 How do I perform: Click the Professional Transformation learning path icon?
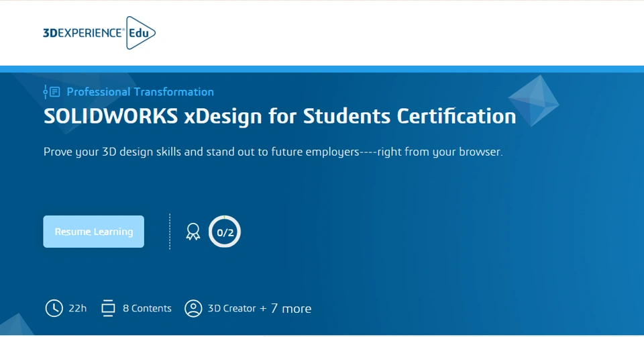(x=52, y=92)
